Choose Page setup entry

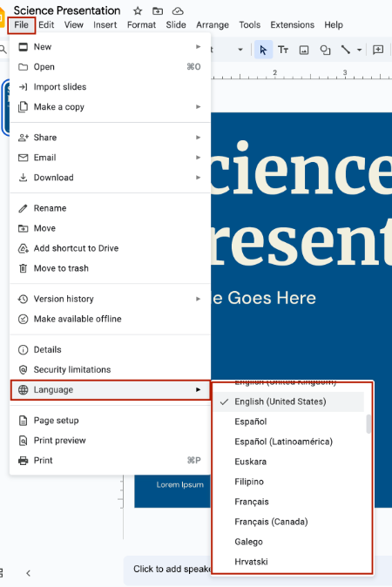pos(110,421)
